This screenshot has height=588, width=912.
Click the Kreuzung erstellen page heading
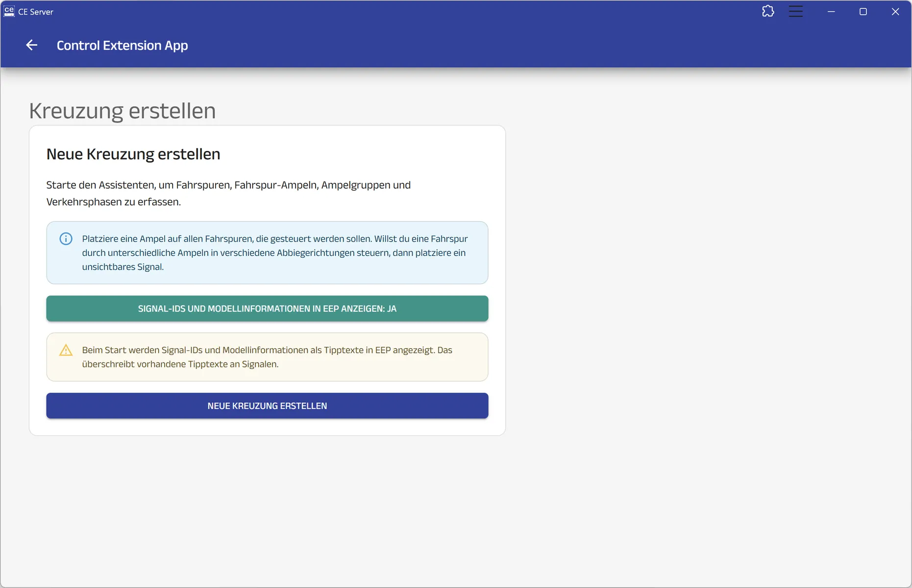tap(122, 111)
